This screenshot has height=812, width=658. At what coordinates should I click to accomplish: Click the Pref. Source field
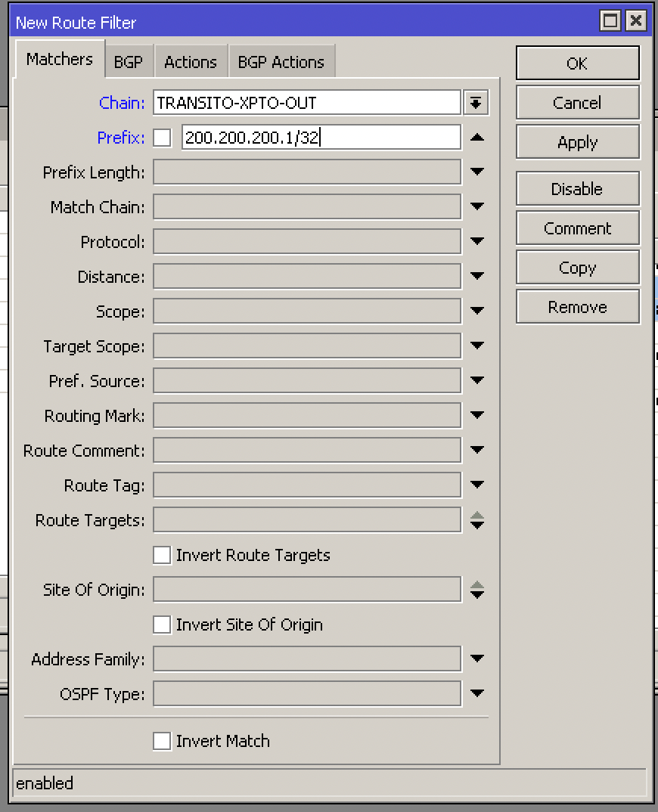point(307,380)
